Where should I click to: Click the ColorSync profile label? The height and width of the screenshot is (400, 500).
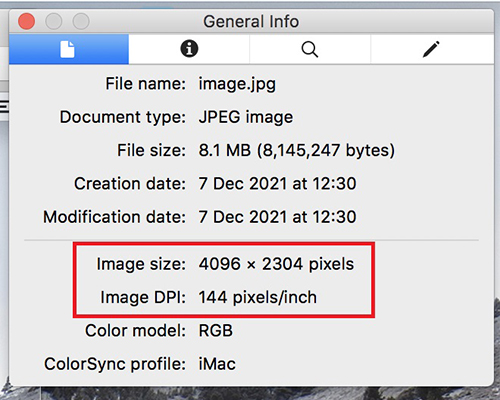[x=115, y=364]
